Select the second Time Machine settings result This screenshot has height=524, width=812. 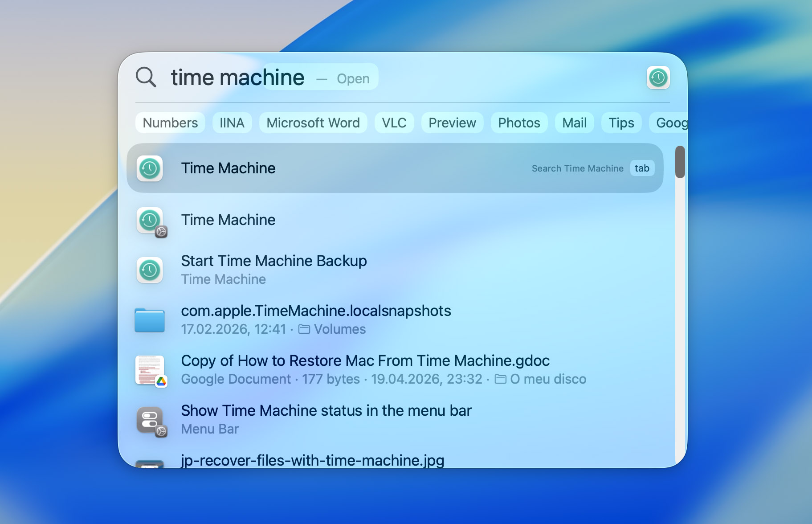(x=395, y=220)
